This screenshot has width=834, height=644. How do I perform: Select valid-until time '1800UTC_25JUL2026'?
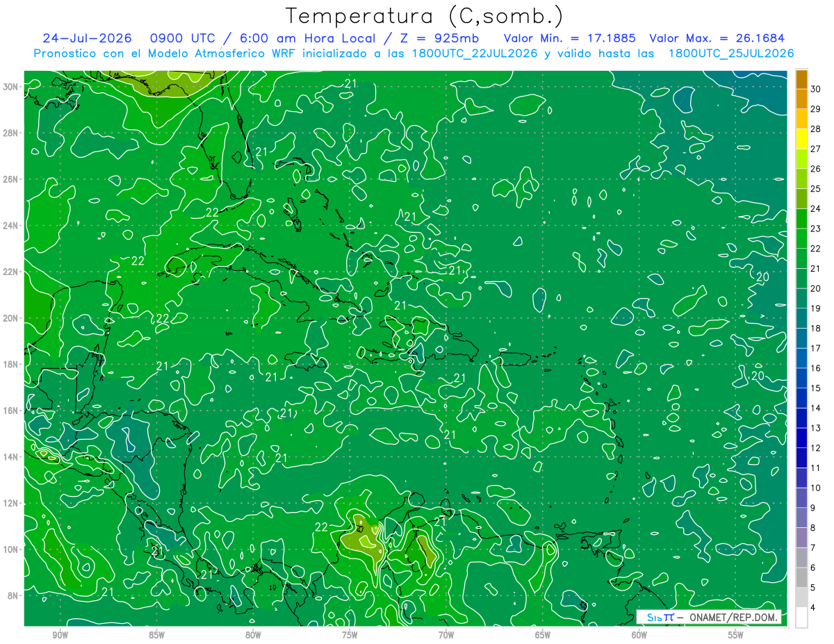pyautogui.click(x=731, y=53)
